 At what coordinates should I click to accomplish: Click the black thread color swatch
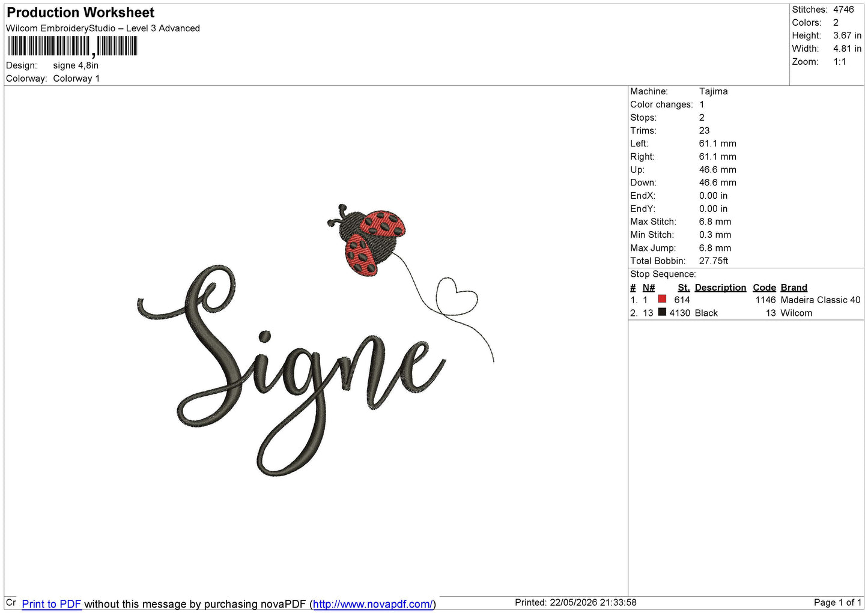pyautogui.click(x=662, y=312)
